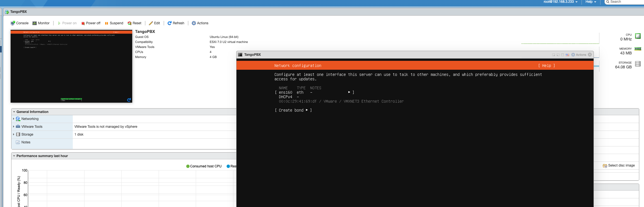The height and width of the screenshot is (207, 644).
Task: Click the console window's plain-rectangle size icon
Action: [x=563, y=55]
